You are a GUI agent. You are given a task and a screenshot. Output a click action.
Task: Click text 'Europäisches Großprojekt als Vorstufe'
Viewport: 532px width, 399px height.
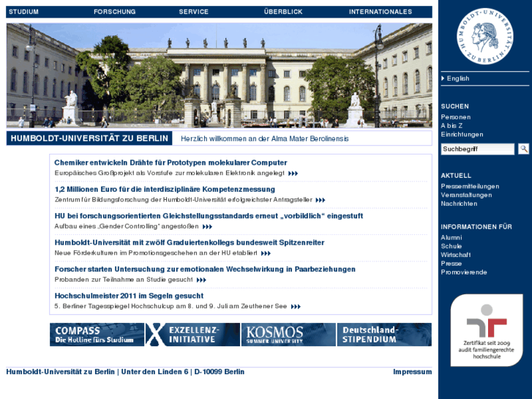pos(114,174)
